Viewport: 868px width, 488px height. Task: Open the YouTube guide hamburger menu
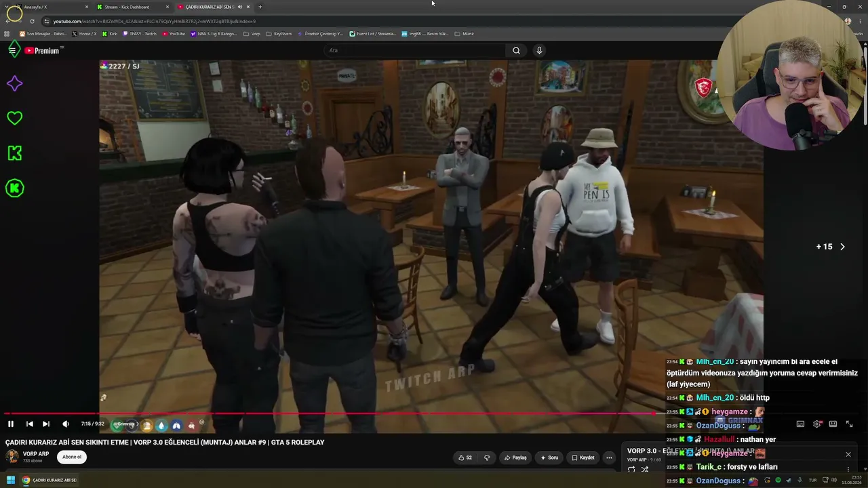click(x=12, y=50)
